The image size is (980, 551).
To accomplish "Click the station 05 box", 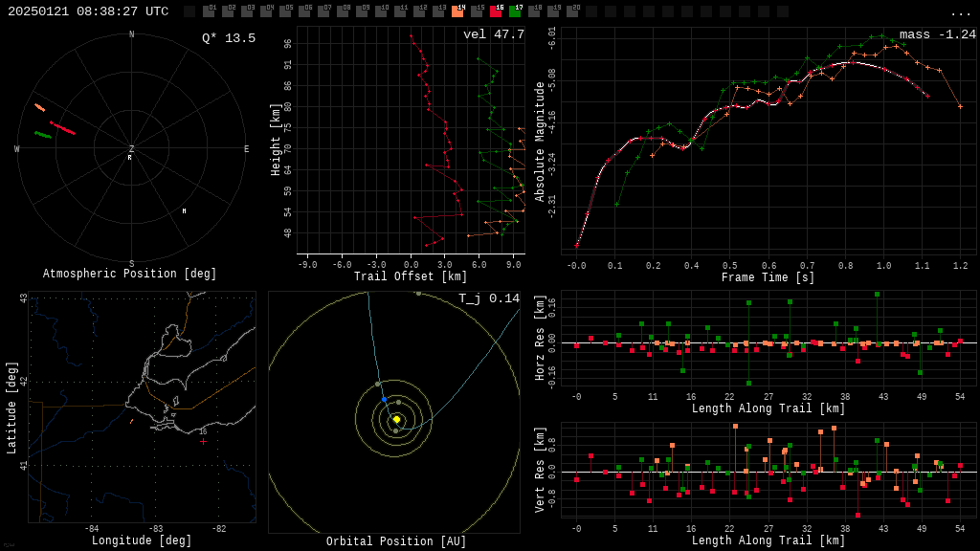I will [286, 11].
